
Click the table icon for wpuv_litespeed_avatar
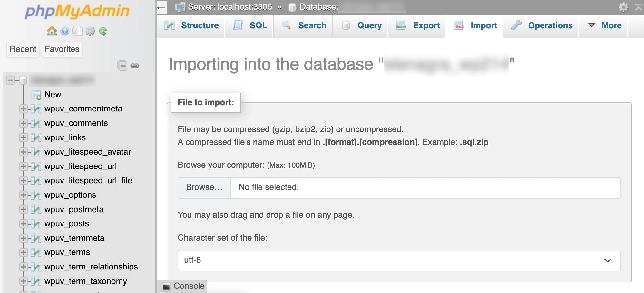coord(36,152)
